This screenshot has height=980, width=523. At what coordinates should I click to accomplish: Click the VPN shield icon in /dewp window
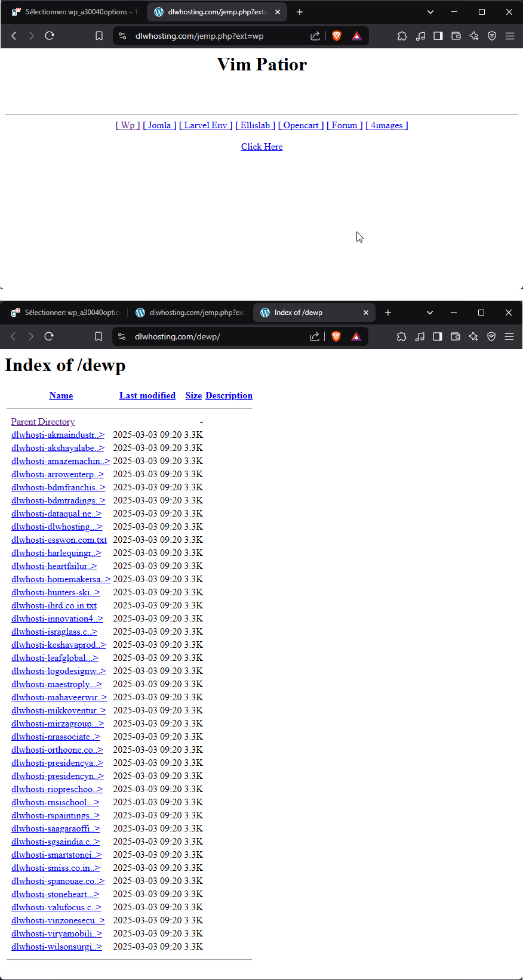tap(491, 336)
